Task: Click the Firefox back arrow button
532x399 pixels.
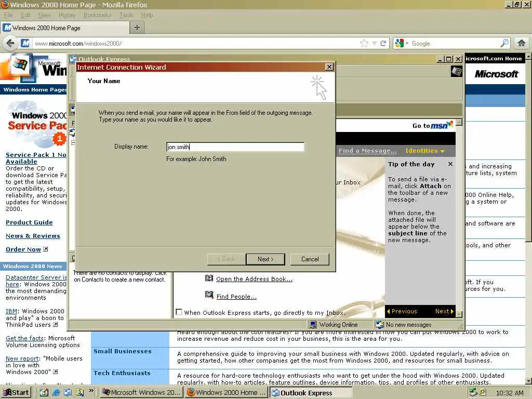Action: (x=10, y=44)
